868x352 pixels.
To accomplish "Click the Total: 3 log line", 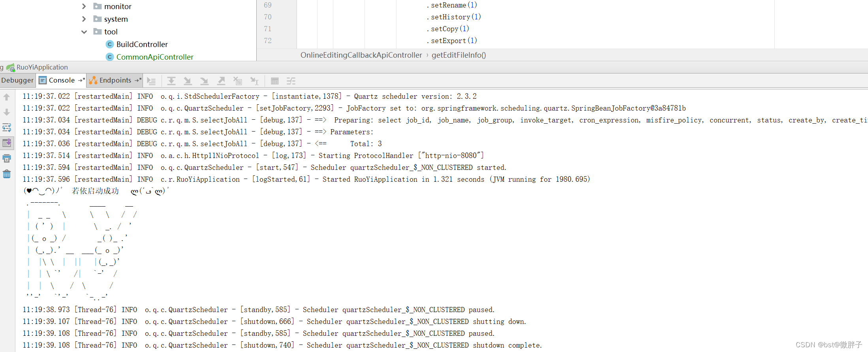I will (x=202, y=144).
